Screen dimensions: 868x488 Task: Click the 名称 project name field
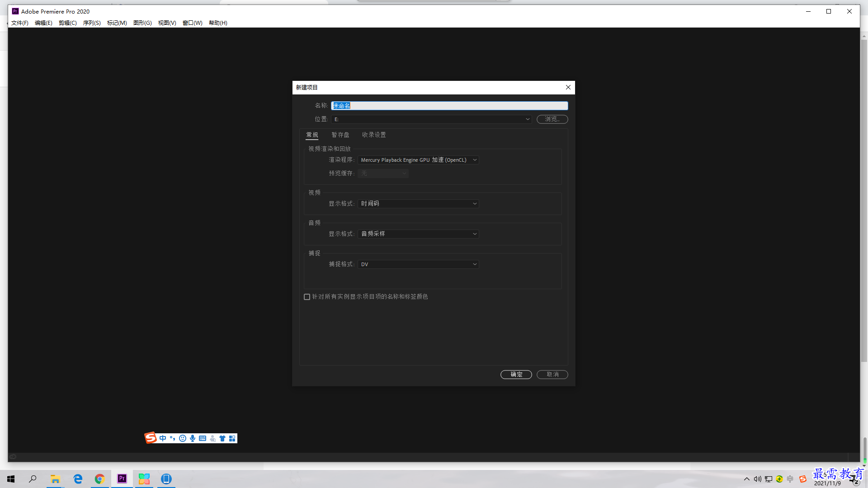449,106
